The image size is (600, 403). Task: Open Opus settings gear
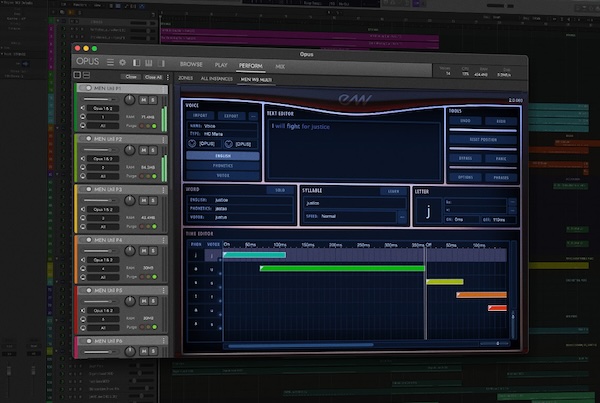pyautogui.click(x=122, y=62)
